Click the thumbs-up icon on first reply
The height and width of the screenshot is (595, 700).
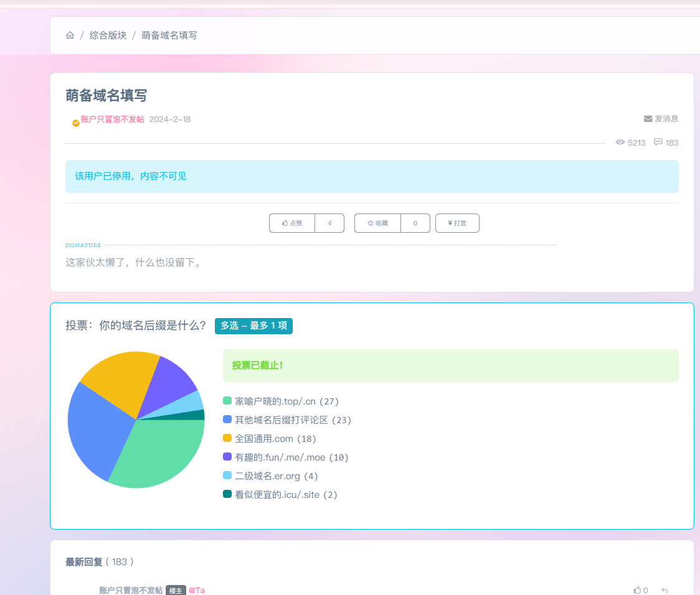point(637,590)
